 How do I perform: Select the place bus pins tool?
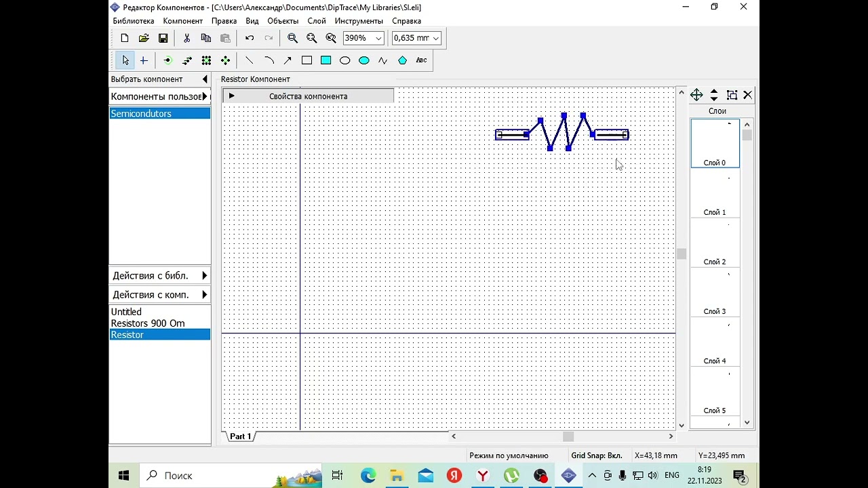click(x=187, y=60)
